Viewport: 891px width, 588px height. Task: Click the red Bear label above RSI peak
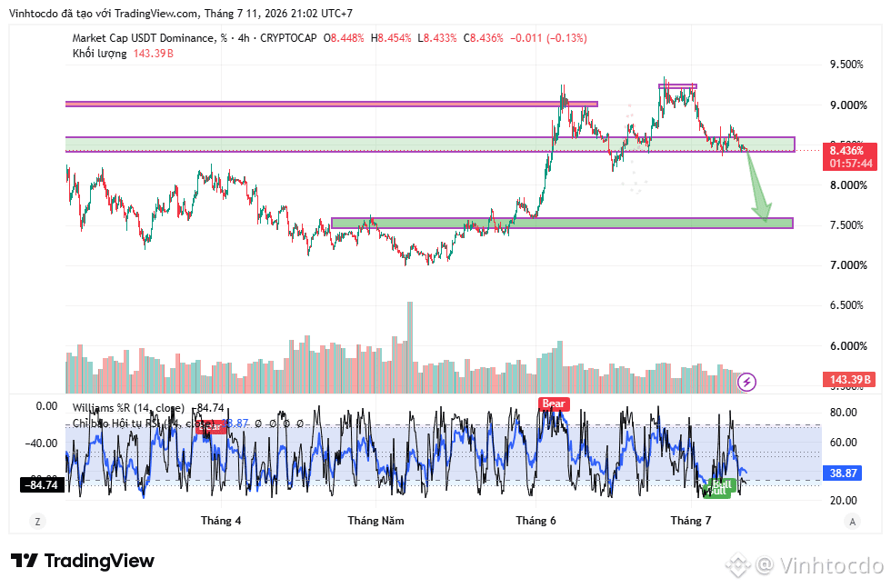(x=554, y=404)
